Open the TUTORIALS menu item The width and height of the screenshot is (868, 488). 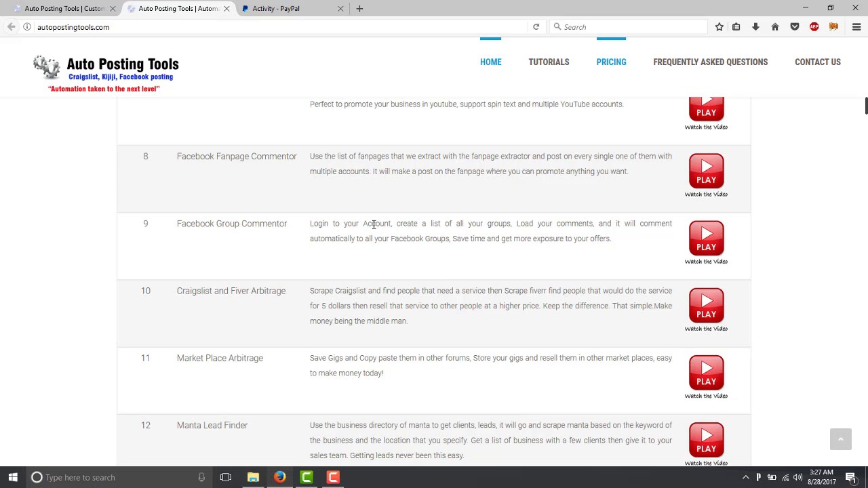point(549,62)
